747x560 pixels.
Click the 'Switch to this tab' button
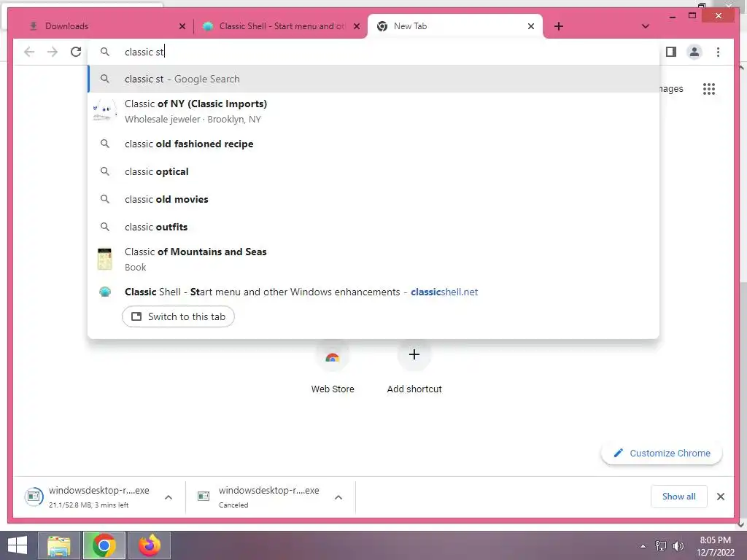(178, 316)
